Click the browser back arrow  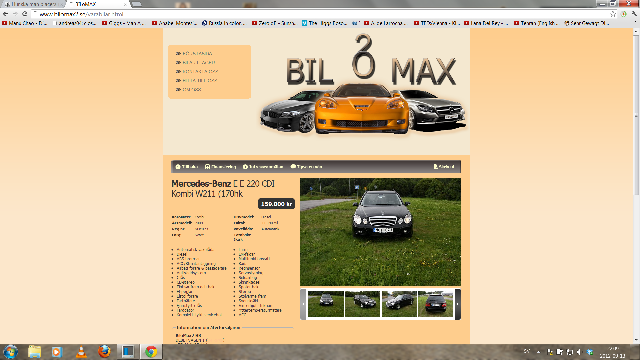point(5,13)
